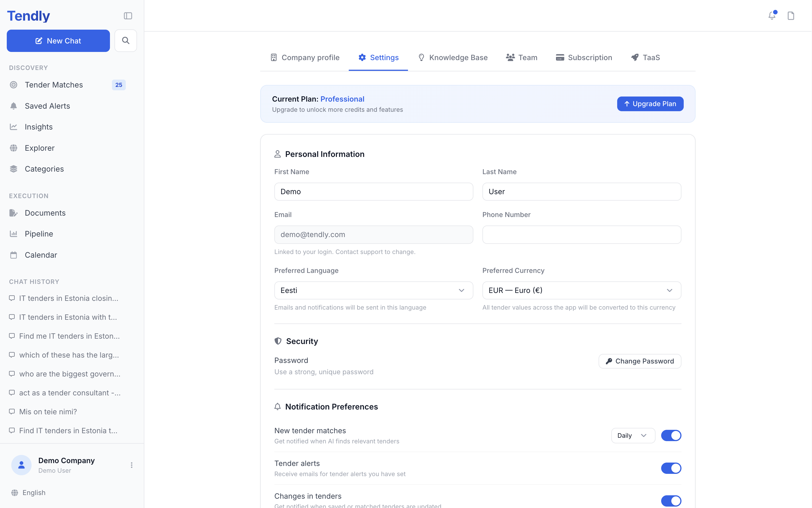Click the Documents file icon
The width and height of the screenshot is (812, 508).
point(14,213)
